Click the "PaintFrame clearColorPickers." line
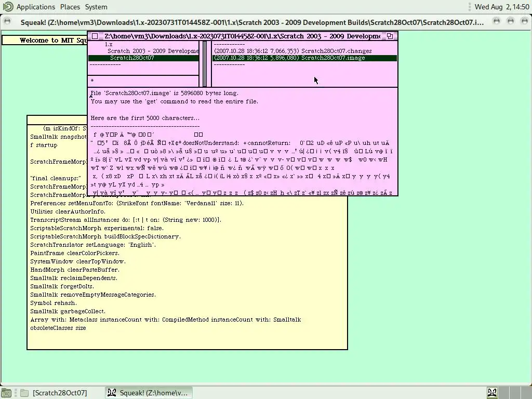This screenshot has width=532, height=399. click(x=75, y=253)
